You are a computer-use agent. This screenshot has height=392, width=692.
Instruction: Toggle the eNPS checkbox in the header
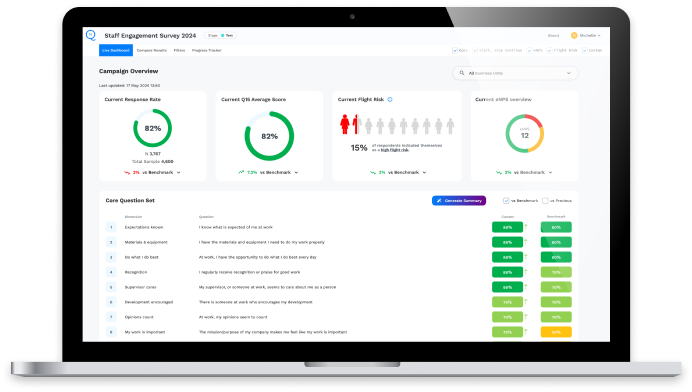(529, 50)
